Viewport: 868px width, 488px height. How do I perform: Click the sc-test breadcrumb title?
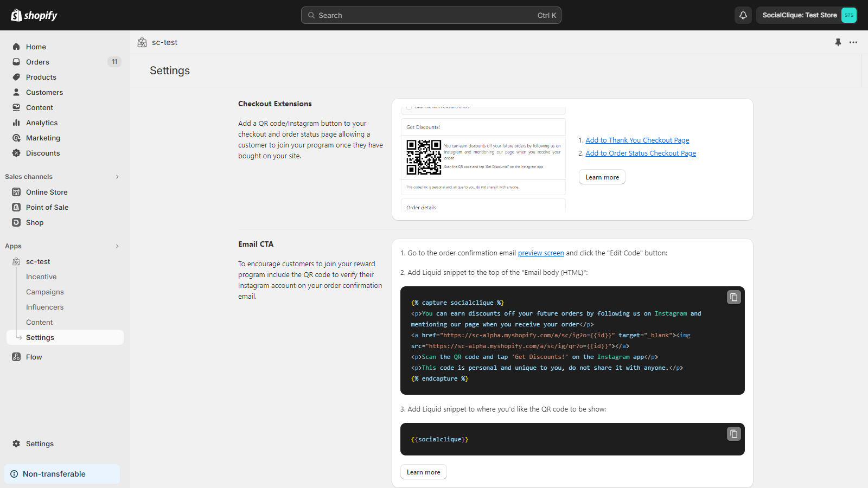pyautogui.click(x=164, y=42)
